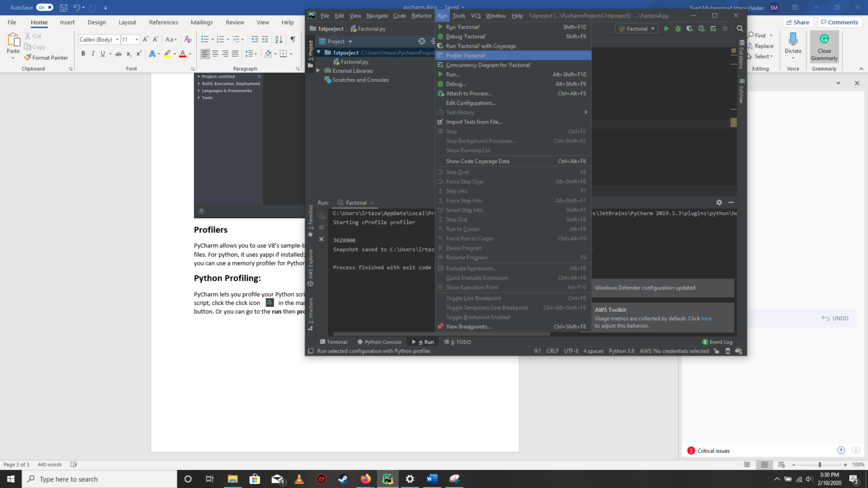Choose Edit Configurations... in Run menu
The height and width of the screenshot is (488, 868).
(x=513, y=103)
